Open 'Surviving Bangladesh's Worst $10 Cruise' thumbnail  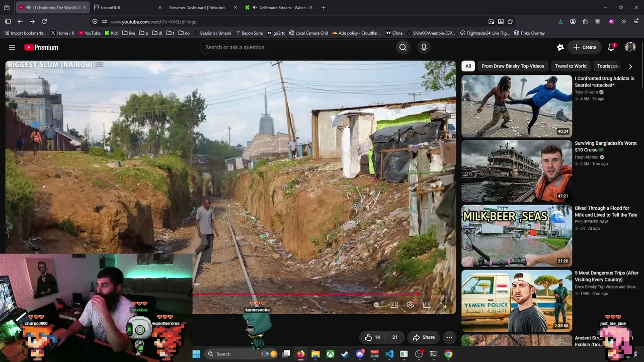click(x=517, y=171)
